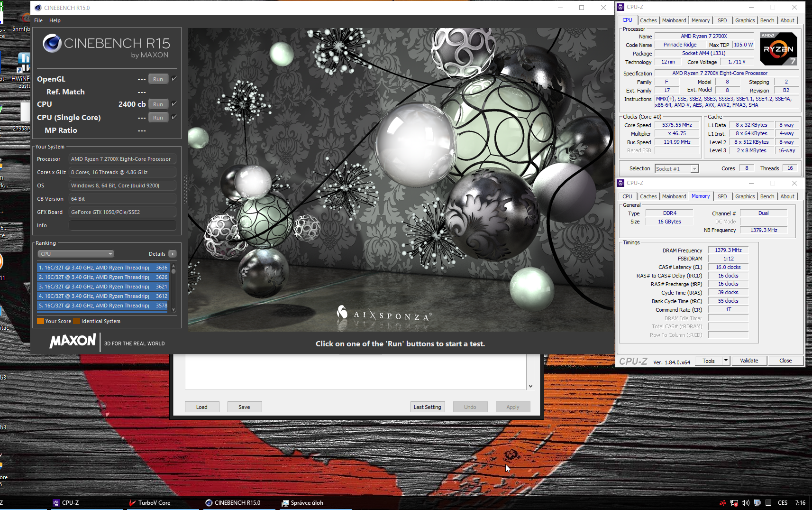This screenshot has width=812, height=510.
Task: Click the Cinebench R15 logo sphere in the panel
Action: click(x=52, y=43)
